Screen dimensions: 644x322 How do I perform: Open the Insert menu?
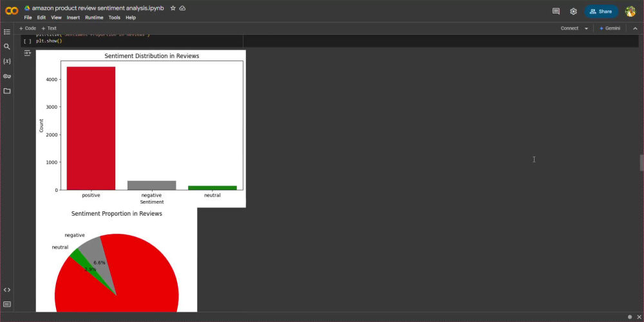(73, 17)
